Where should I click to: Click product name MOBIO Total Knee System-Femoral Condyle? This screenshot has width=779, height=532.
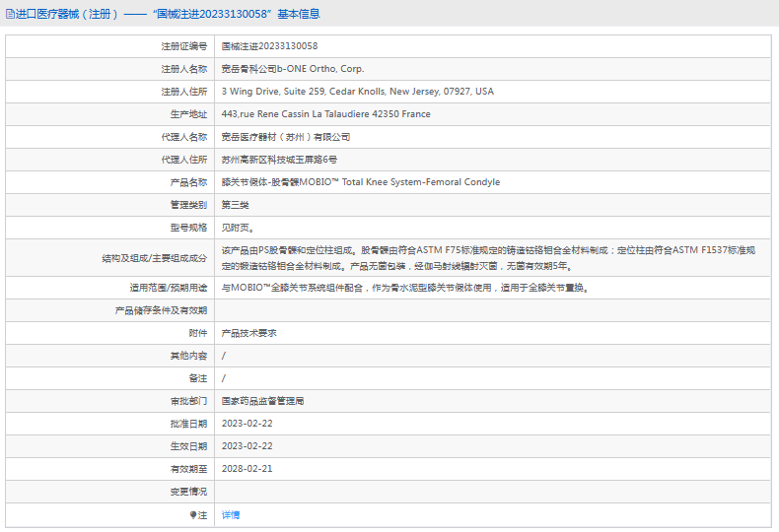coord(360,182)
